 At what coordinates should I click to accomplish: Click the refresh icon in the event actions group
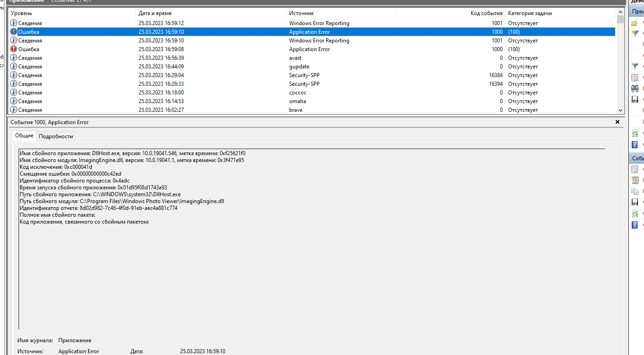pyautogui.click(x=634, y=214)
